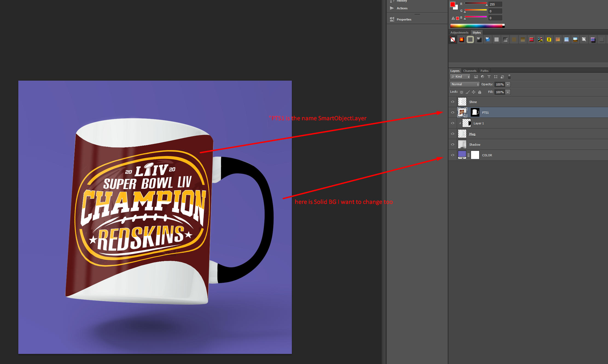Open the Actions panel icon
The width and height of the screenshot is (608, 364).
tap(392, 8)
